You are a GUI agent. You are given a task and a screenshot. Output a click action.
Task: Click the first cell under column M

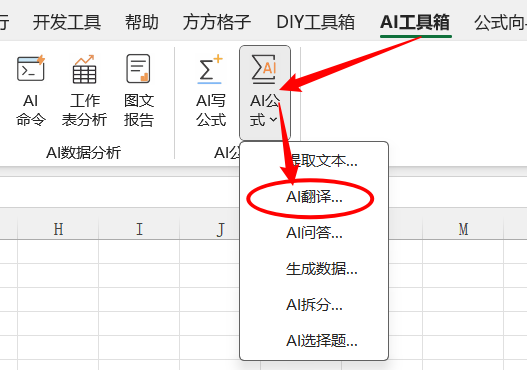pyautogui.click(x=463, y=251)
